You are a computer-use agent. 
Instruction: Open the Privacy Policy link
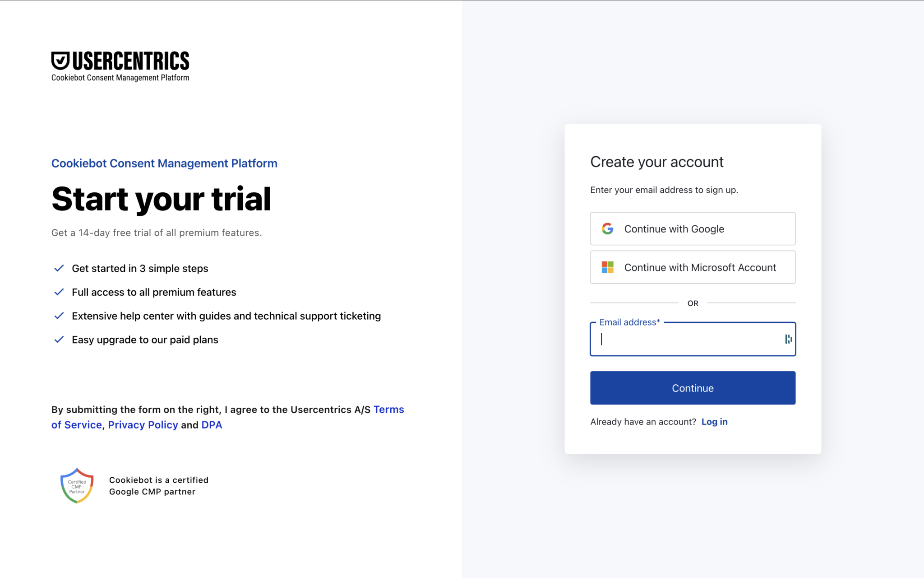point(143,424)
